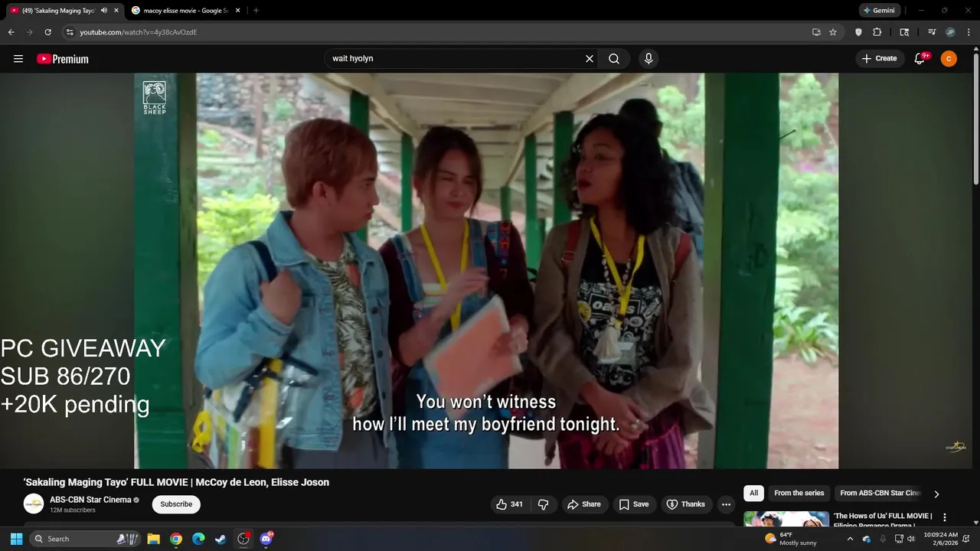Open File Explorer from taskbar
The width and height of the screenshot is (980, 551).
[x=153, y=539]
